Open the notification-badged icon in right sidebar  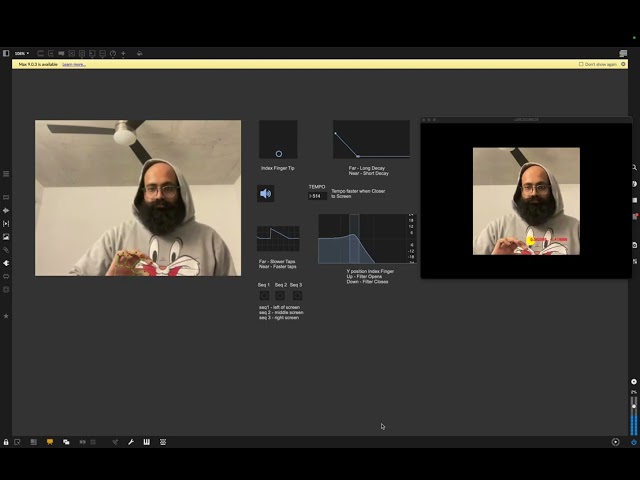(635, 216)
